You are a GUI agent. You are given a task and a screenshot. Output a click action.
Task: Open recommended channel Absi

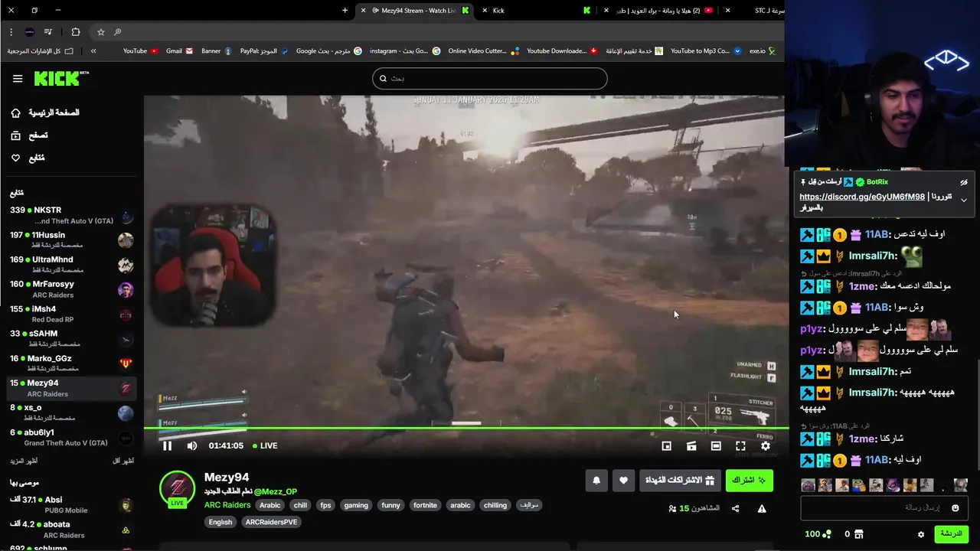click(x=71, y=504)
